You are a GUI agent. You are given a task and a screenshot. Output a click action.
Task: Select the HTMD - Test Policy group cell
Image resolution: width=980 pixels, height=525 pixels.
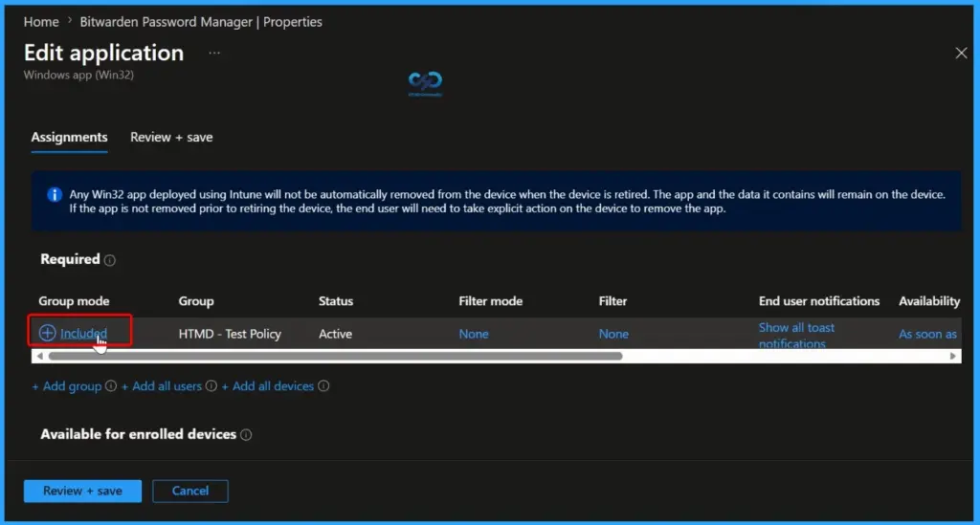click(x=230, y=334)
